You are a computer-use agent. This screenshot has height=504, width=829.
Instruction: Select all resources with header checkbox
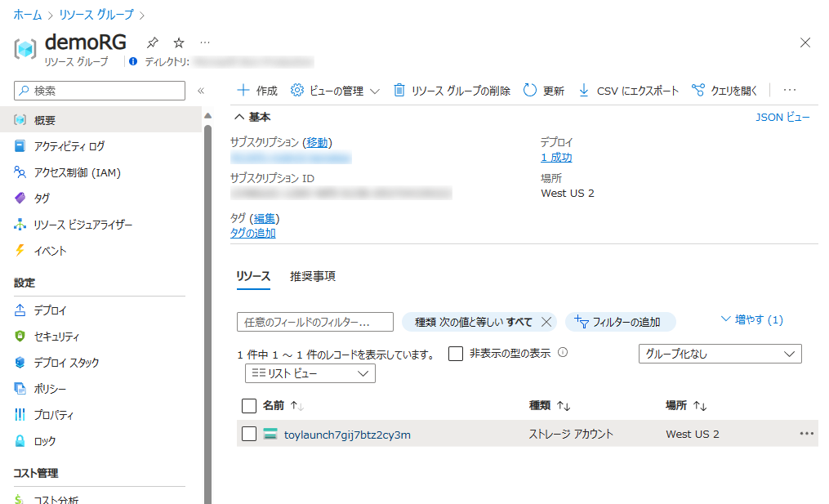click(x=249, y=406)
